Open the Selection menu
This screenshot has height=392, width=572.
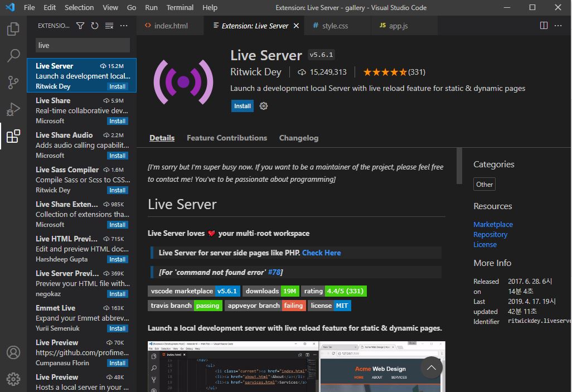pos(79,7)
